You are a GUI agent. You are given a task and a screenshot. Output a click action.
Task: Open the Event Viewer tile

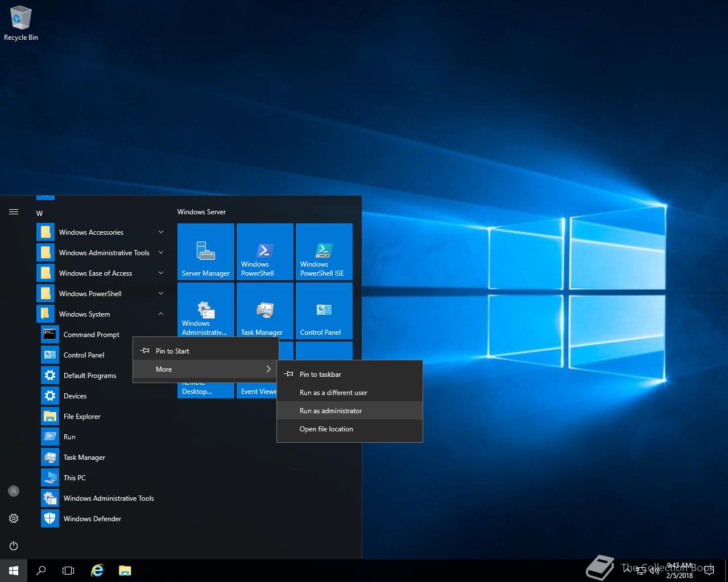pos(257,390)
